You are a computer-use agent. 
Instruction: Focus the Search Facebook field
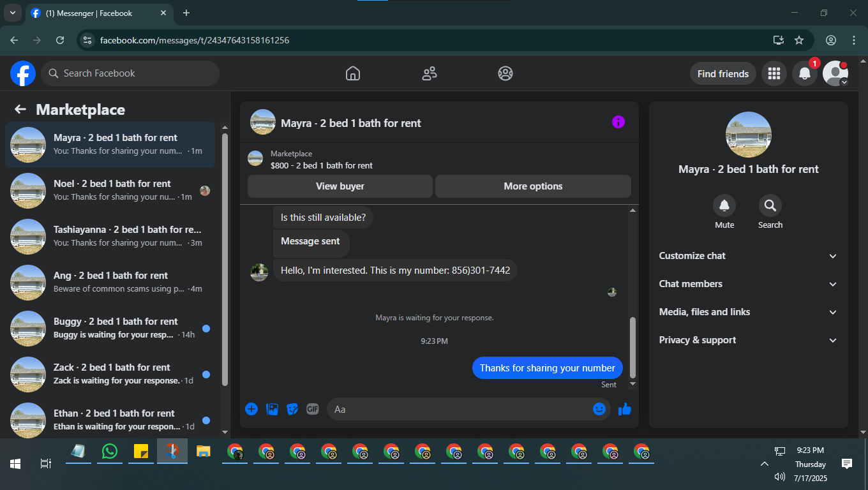130,73
